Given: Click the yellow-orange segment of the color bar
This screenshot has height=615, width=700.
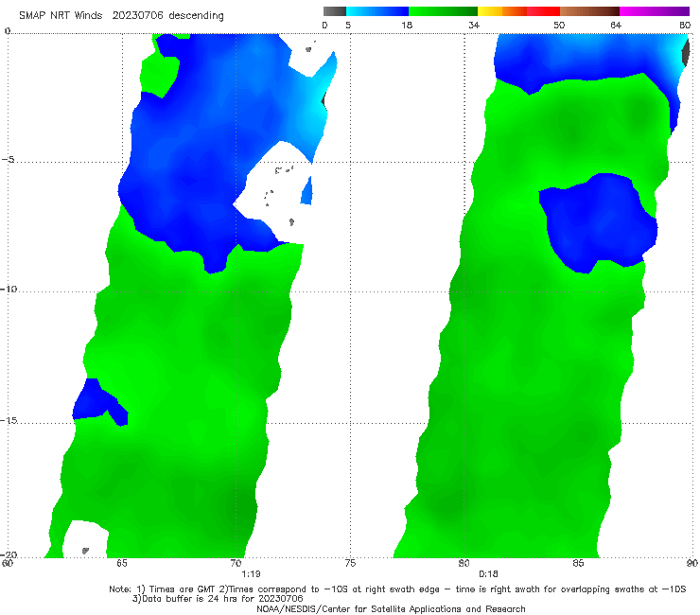Looking at the screenshot, I should click(502, 11).
